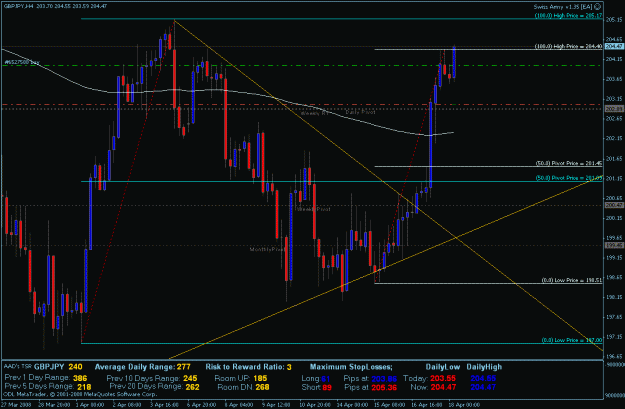Viewport: 625px width, 409px height.
Task: Click the Weekly R1 label
Action: (315, 113)
